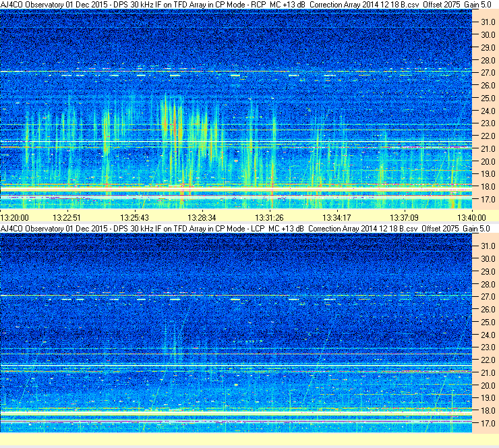
Task: Click the 25.0 frequency label on LCP plot
Action: point(488,323)
